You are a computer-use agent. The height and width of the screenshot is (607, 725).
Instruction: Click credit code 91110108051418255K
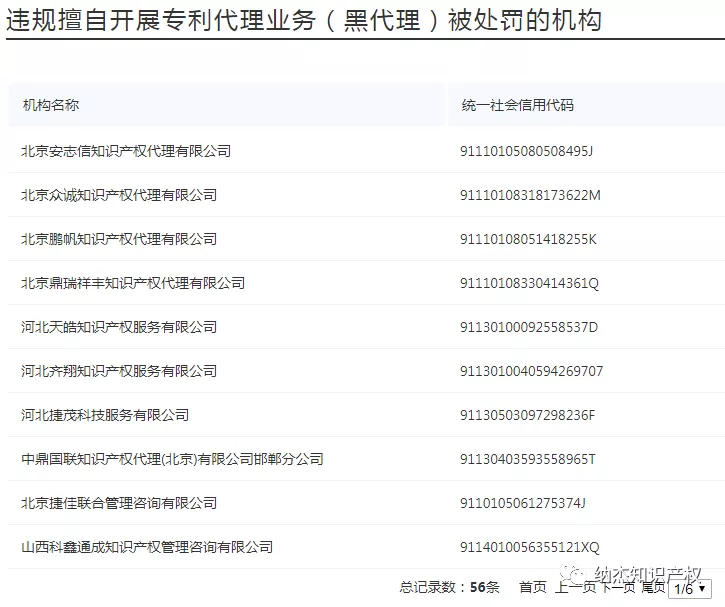coord(528,239)
